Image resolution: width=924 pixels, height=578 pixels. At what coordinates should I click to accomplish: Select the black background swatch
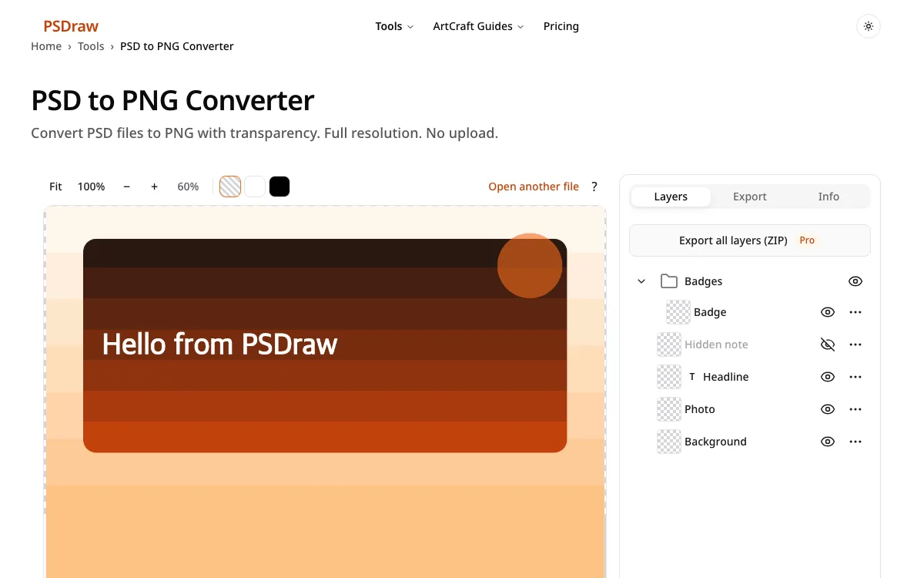click(280, 187)
